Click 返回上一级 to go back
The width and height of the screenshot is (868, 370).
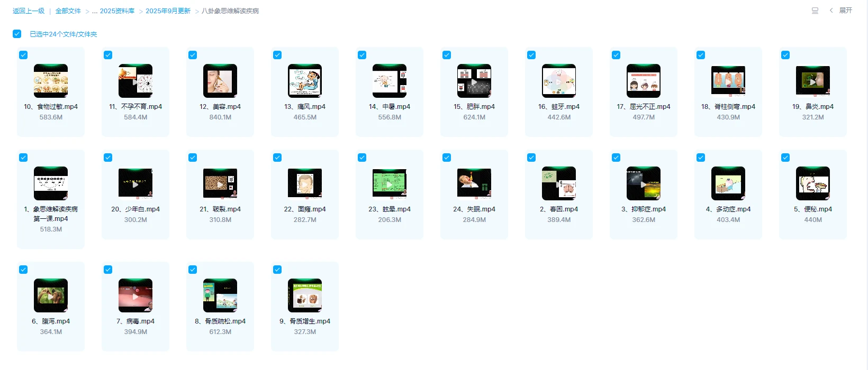(29, 11)
